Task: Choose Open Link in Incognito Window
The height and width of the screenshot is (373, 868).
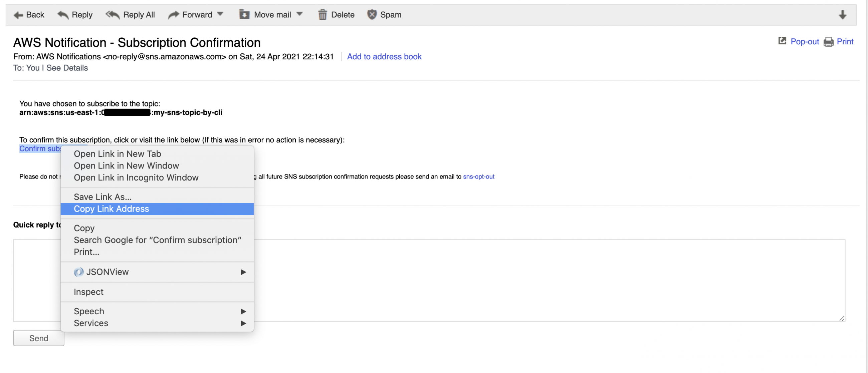Action: pyautogui.click(x=157, y=177)
